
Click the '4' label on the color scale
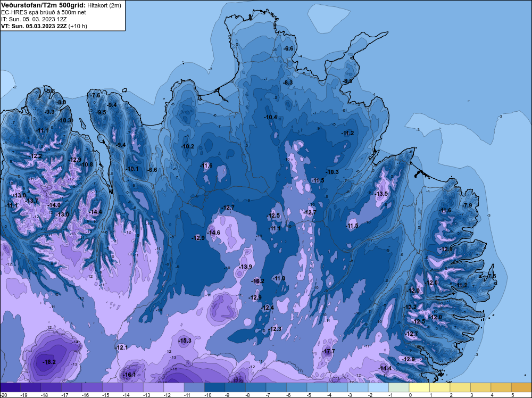(x=492, y=395)
